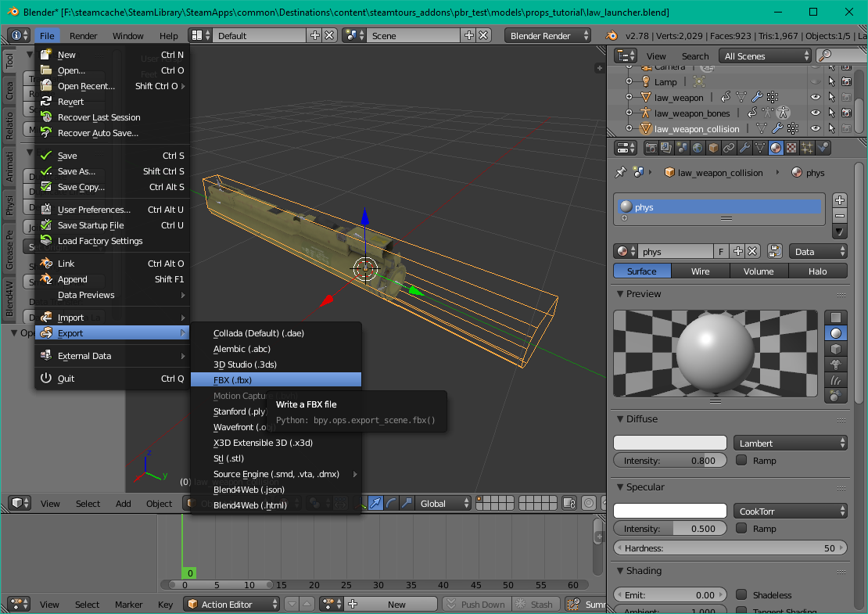Click the Diffuse color swatch
Viewport: 868px width, 614px height.
click(670, 443)
